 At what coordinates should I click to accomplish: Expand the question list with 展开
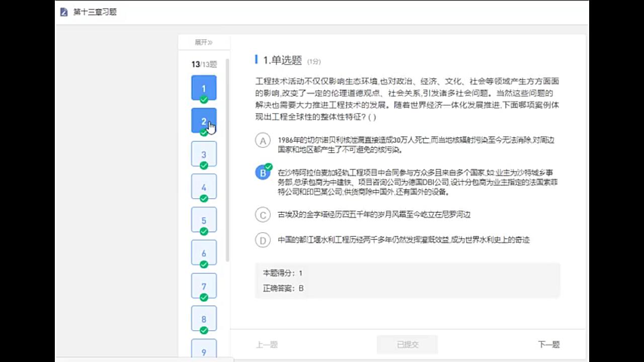(204, 42)
